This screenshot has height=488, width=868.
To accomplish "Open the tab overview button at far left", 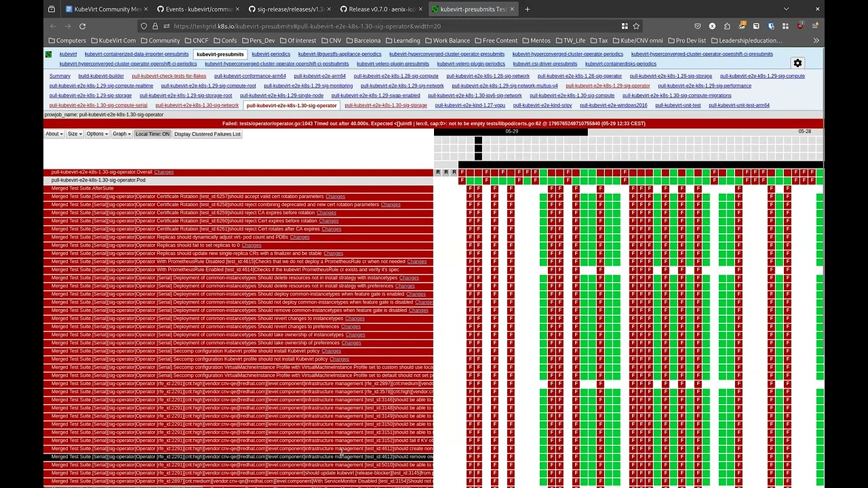I will (x=52, y=9).
